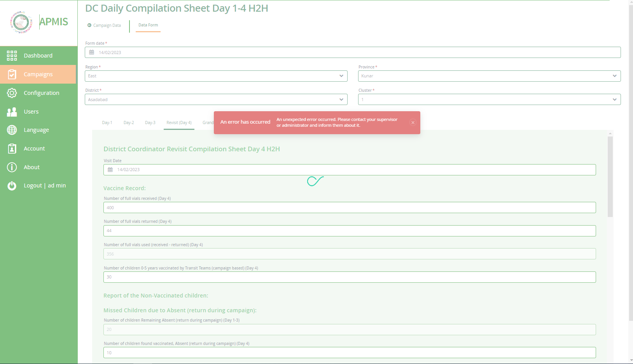The image size is (633, 364).
Task: Select the Revisit (Day 4) tab
Action: pos(179,122)
